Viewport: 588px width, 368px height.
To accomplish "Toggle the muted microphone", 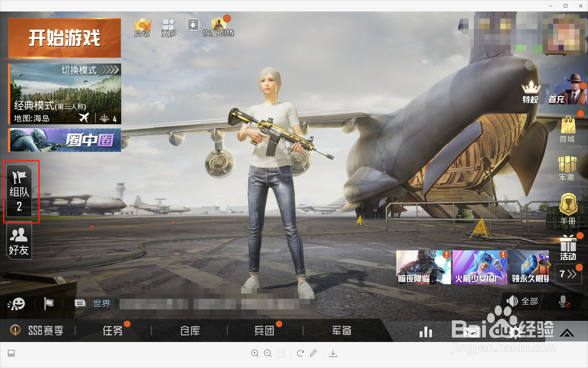I will pyautogui.click(x=564, y=301).
